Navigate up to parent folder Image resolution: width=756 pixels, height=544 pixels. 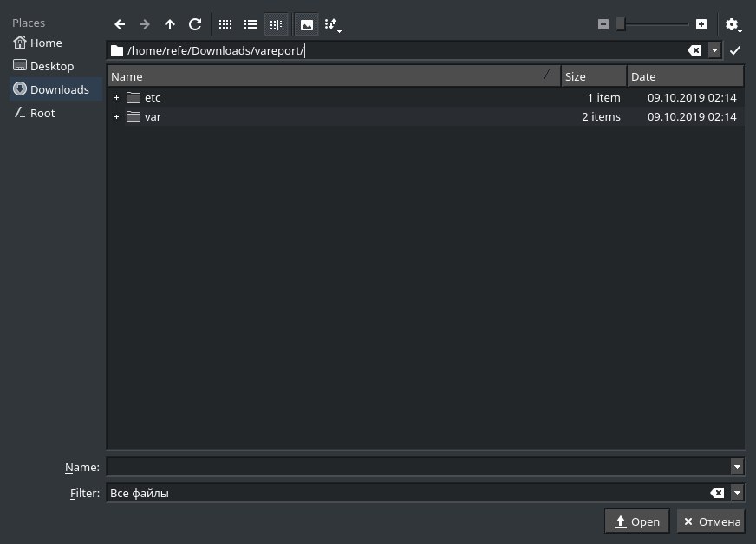click(x=170, y=24)
